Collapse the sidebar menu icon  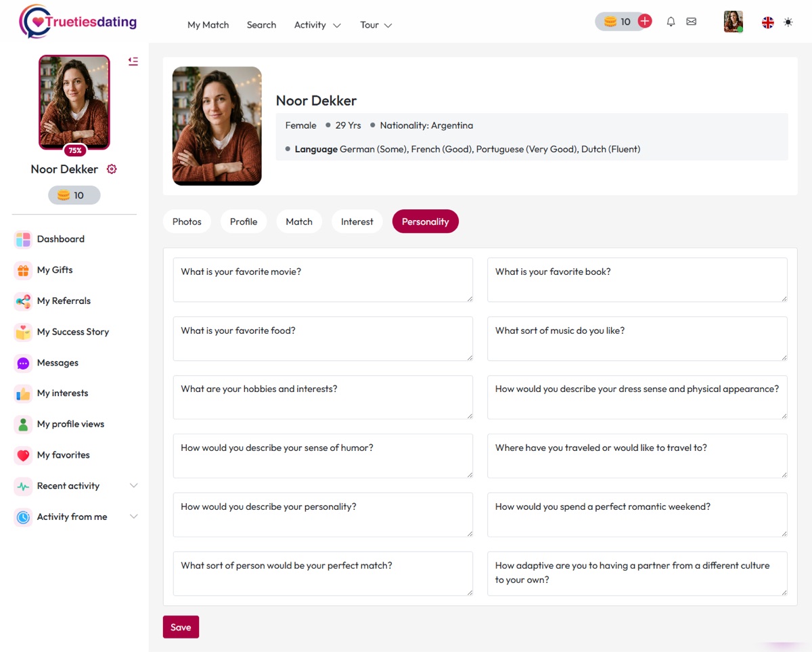[133, 61]
